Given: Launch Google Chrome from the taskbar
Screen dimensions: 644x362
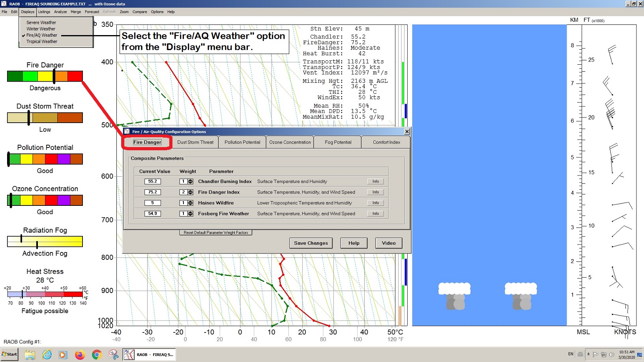Looking at the screenshot, I should (x=97, y=355).
